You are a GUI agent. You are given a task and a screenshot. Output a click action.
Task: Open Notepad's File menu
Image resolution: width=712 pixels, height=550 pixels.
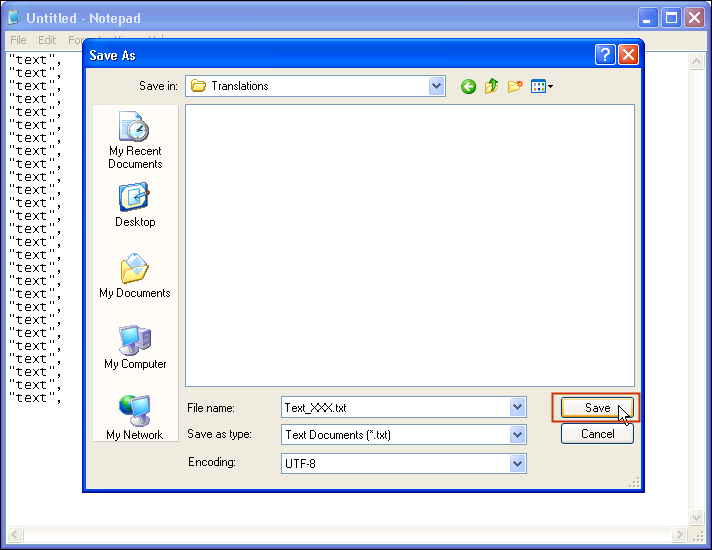point(18,40)
